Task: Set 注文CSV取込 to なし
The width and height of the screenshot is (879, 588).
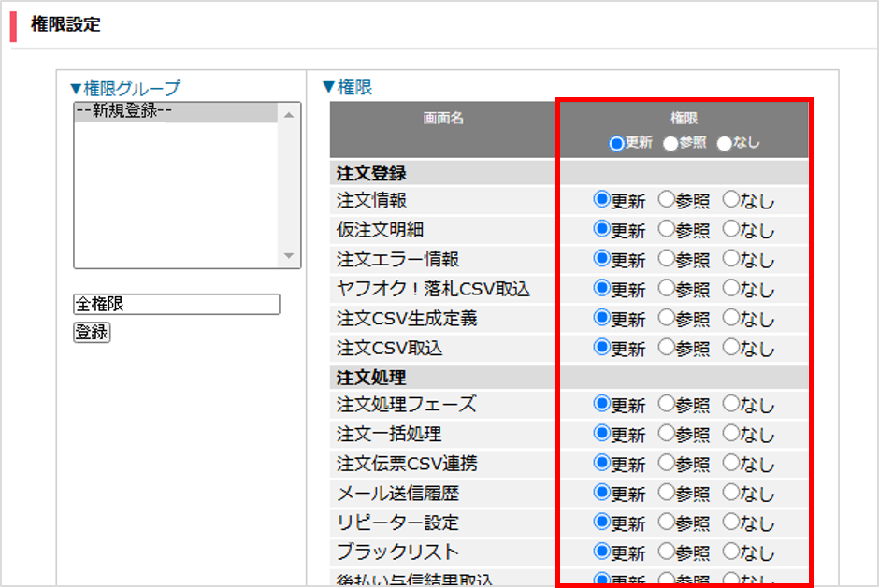Action: click(731, 348)
